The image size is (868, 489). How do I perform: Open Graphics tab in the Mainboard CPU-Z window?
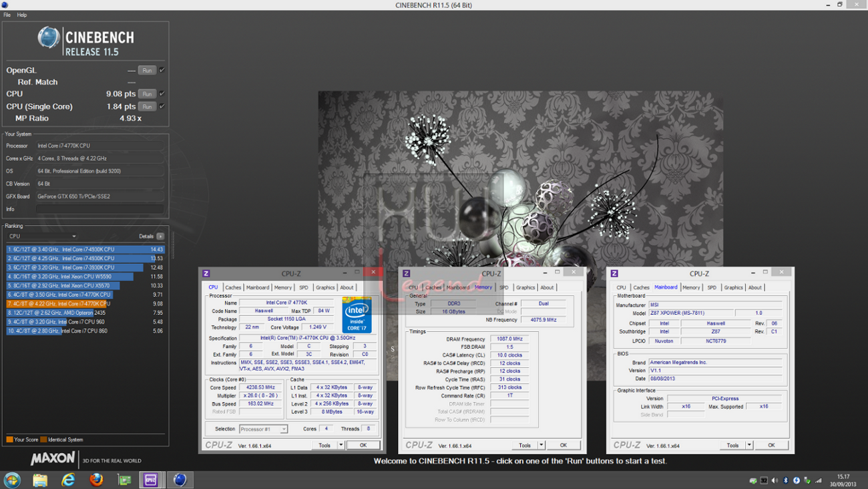tap(733, 287)
